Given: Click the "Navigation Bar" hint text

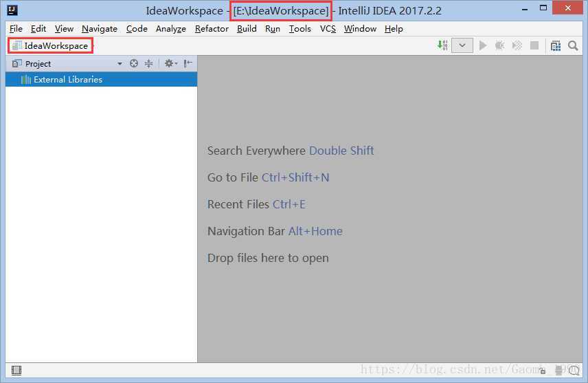Looking at the screenshot, I should 246,231.
